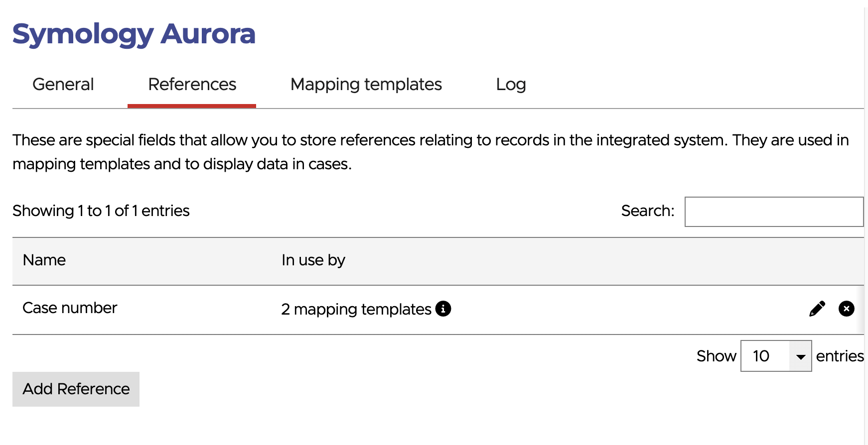Click the arrow on the entries selector

click(x=801, y=356)
